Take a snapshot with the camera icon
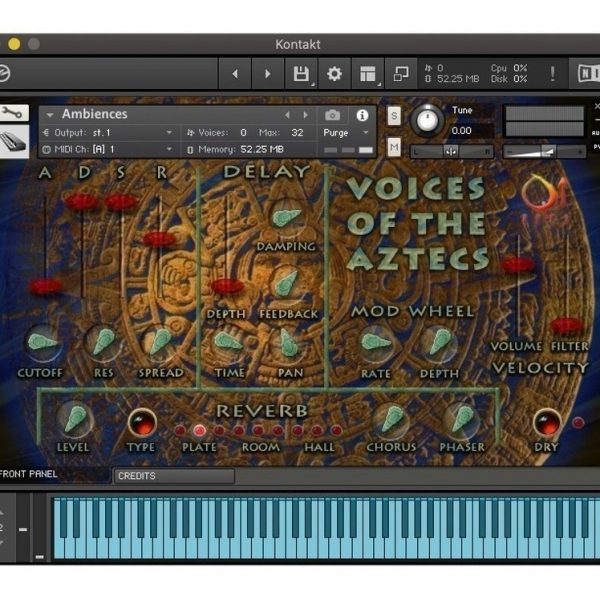The image size is (600, 600). click(332, 115)
